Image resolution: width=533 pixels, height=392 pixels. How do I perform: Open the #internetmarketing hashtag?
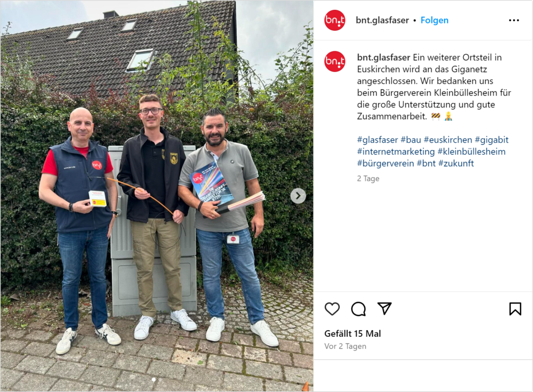[396, 151]
